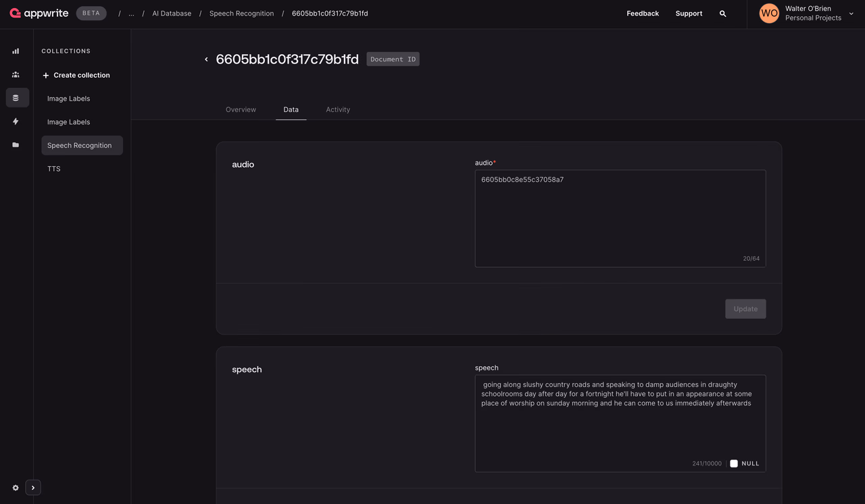Go to AI Database breadcrumb
The width and height of the screenshot is (865, 504).
coord(172,14)
